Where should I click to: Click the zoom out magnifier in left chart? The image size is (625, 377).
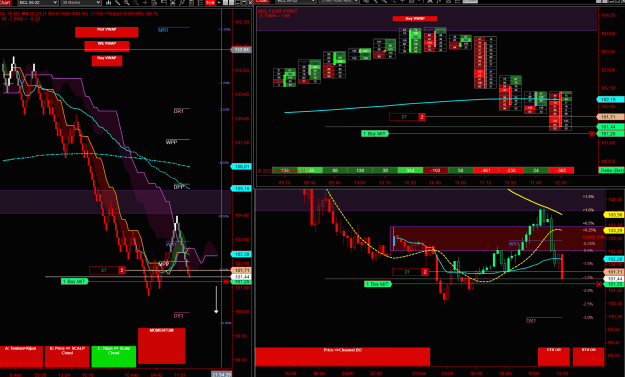(x=136, y=2)
